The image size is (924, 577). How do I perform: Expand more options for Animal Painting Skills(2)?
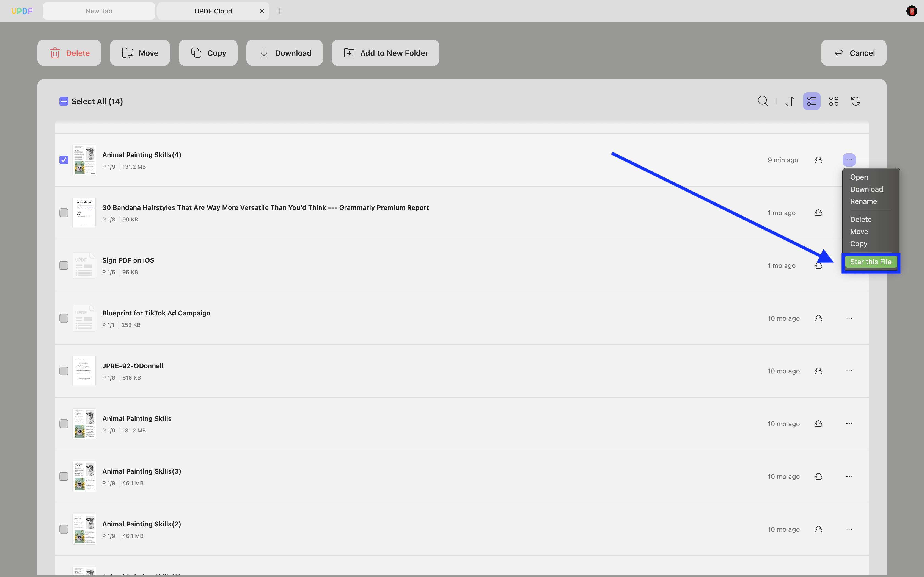[849, 529]
